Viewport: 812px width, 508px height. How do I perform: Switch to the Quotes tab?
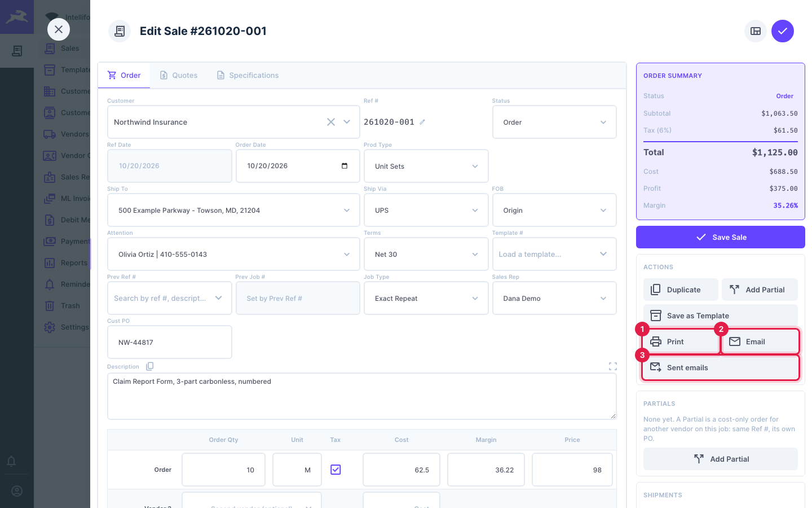coord(179,75)
